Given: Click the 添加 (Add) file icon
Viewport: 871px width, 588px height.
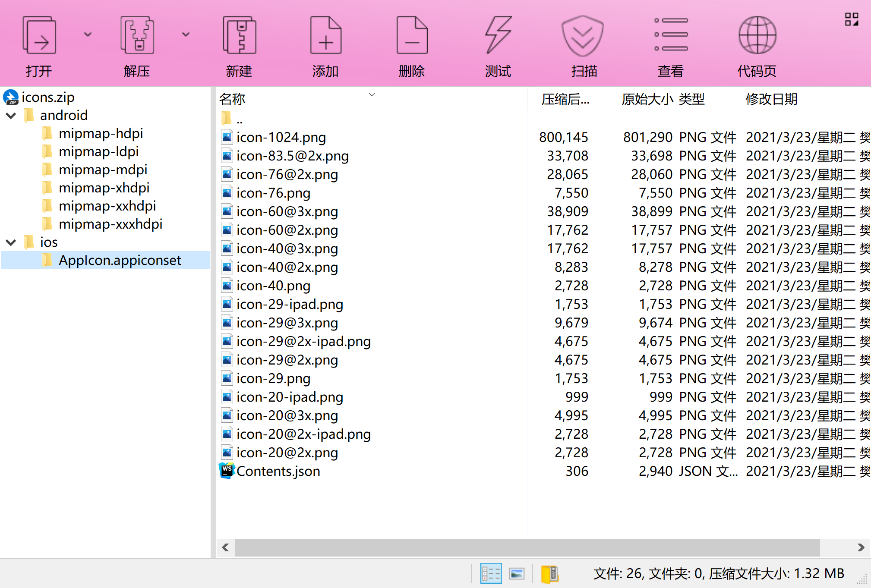Looking at the screenshot, I should tap(325, 36).
